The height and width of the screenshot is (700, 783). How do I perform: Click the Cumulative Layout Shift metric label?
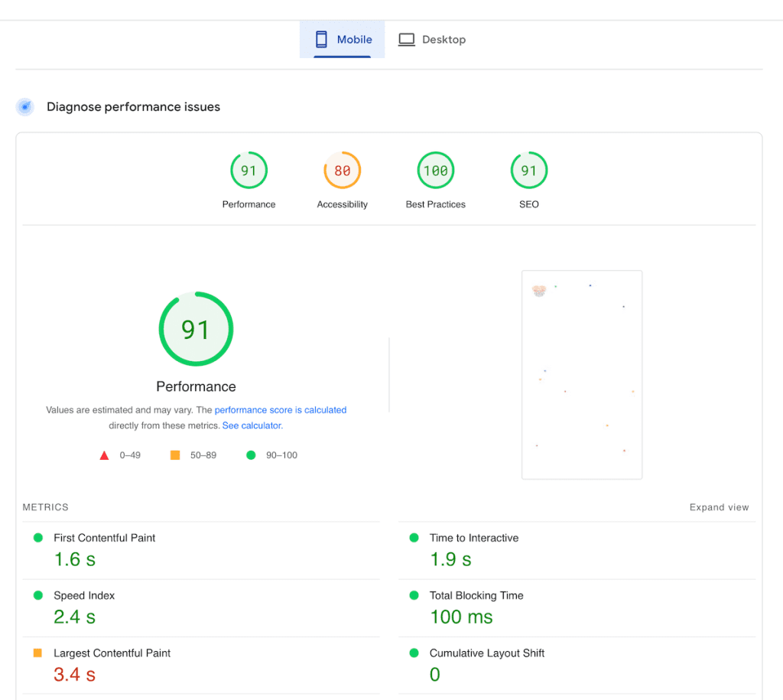487,653
